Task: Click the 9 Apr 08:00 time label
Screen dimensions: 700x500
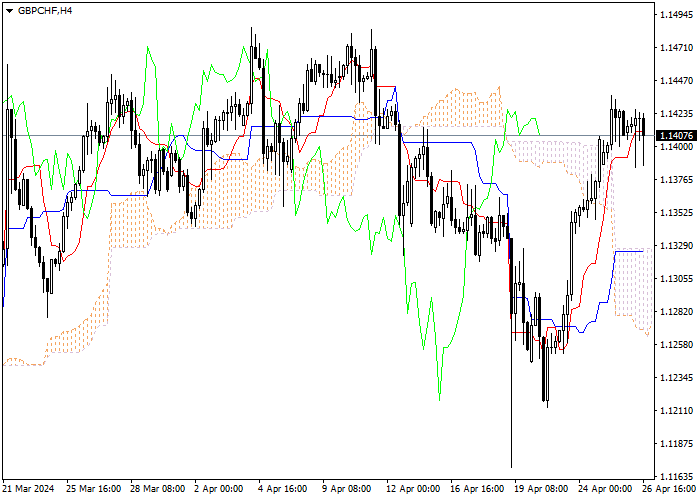Action: [x=347, y=489]
